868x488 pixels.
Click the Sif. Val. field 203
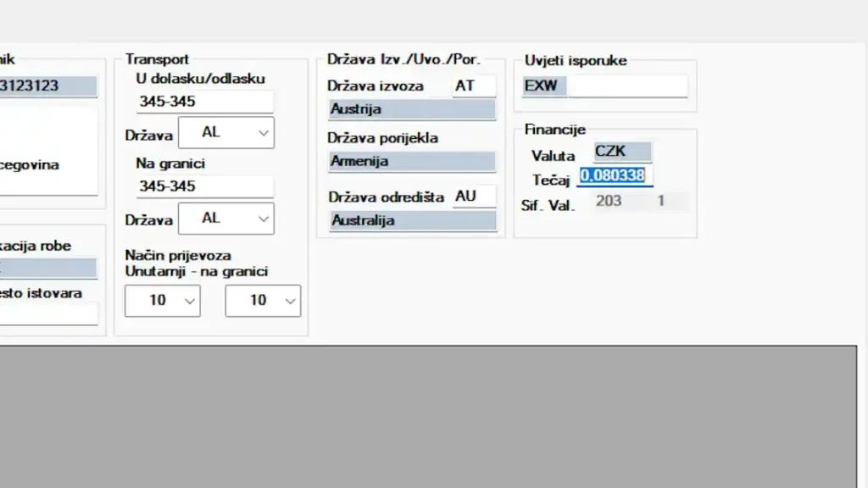(616, 201)
